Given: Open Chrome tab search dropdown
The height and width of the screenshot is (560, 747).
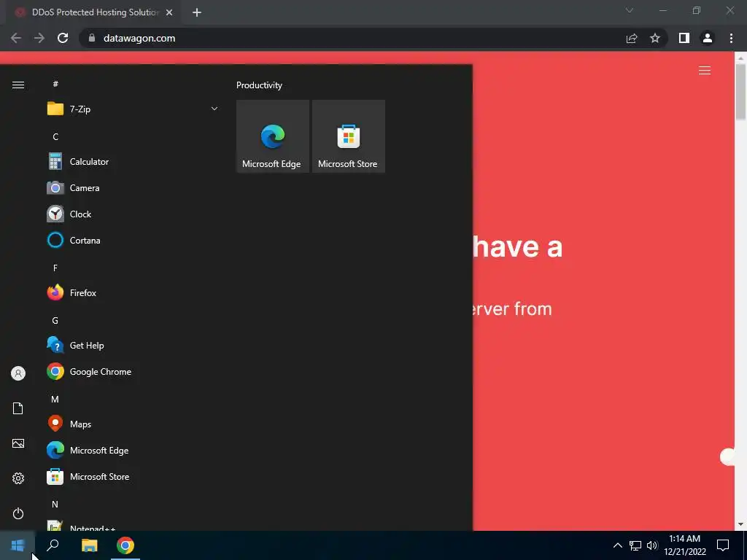Looking at the screenshot, I should click(630, 10).
